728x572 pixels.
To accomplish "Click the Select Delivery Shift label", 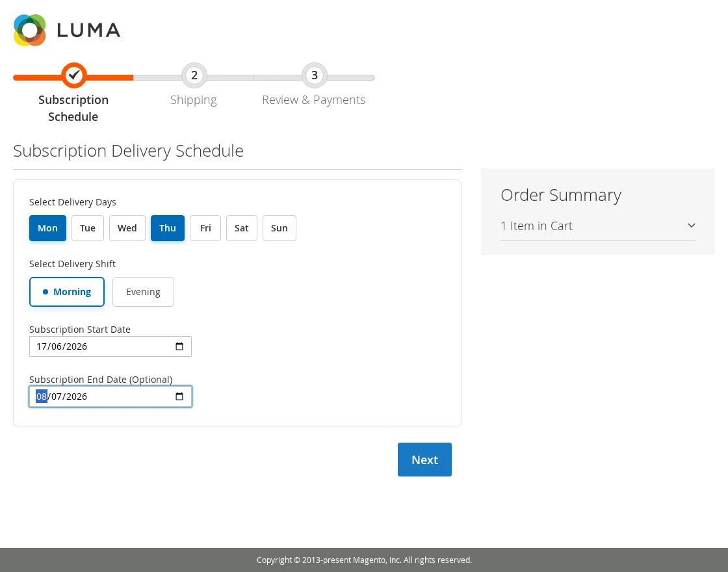I will (x=72, y=264).
